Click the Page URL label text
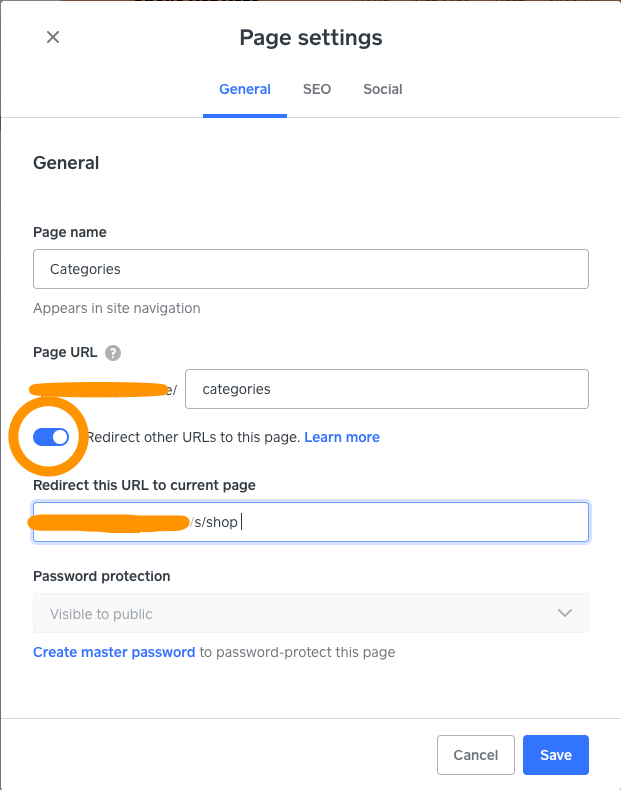This screenshot has height=790, width=621. click(x=65, y=352)
